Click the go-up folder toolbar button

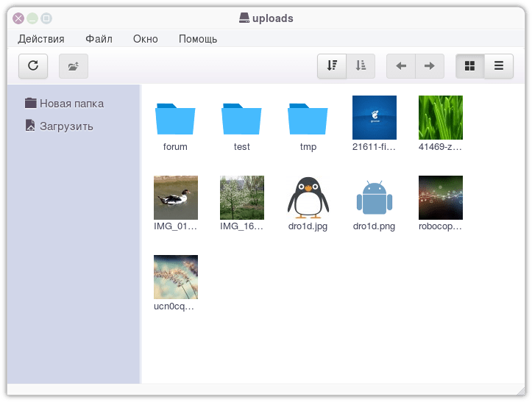(74, 65)
